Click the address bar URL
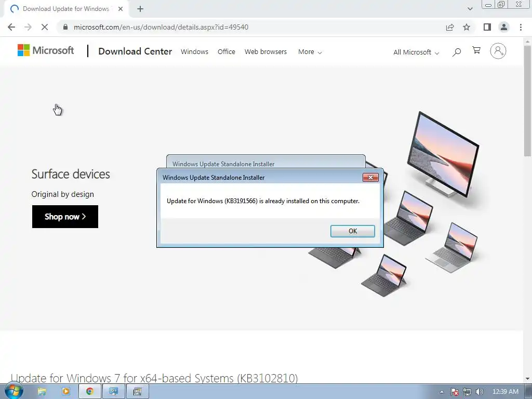This screenshot has height=399, width=532. [161, 27]
